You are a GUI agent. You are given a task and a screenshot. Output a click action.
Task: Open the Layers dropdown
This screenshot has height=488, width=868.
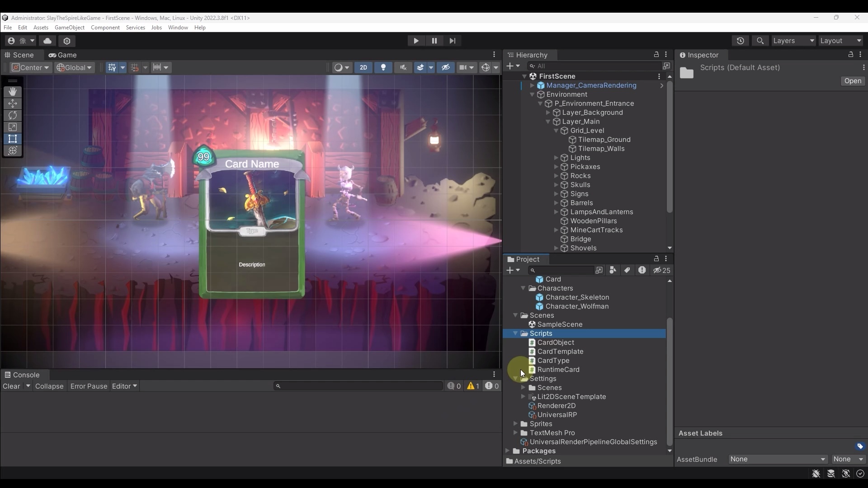pyautogui.click(x=793, y=41)
